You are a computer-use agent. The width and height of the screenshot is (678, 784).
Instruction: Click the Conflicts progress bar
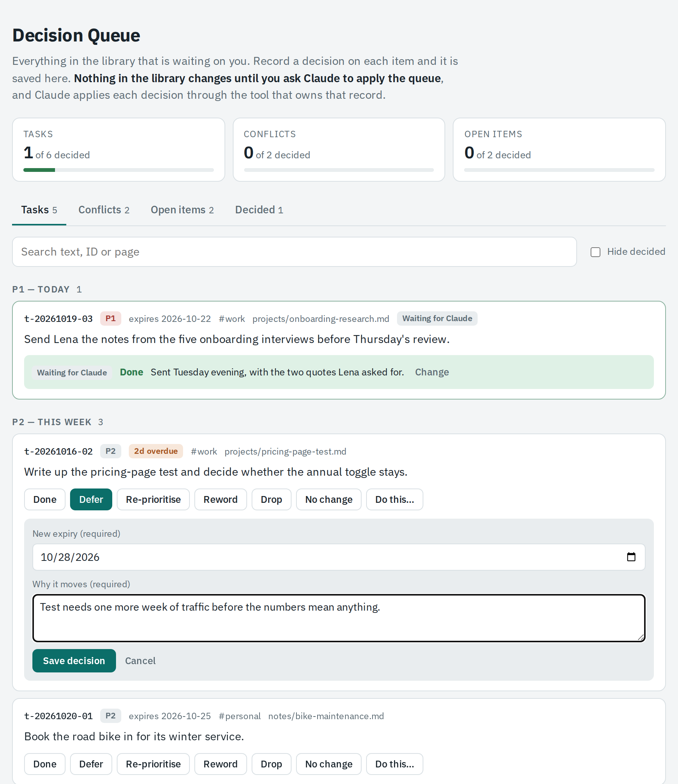(x=339, y=170)
